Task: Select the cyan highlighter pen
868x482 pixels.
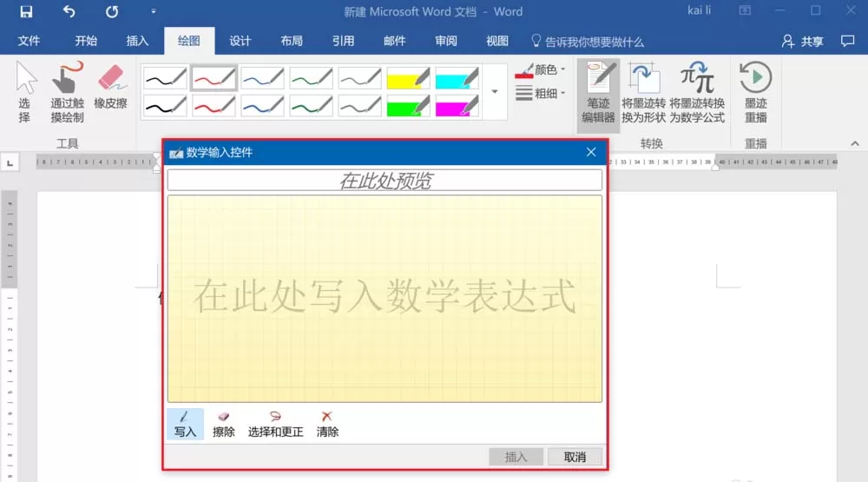Action: [x=457, y=79]
